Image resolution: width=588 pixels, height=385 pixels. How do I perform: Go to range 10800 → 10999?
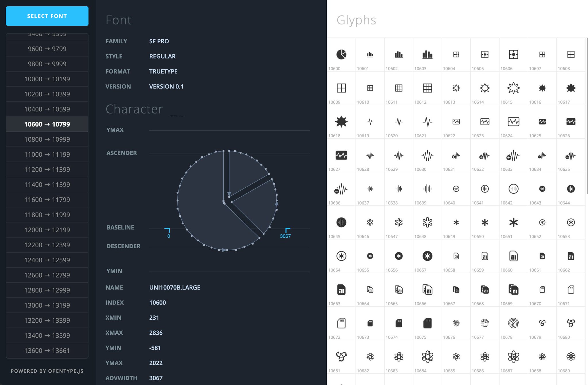tap(47, 139)
